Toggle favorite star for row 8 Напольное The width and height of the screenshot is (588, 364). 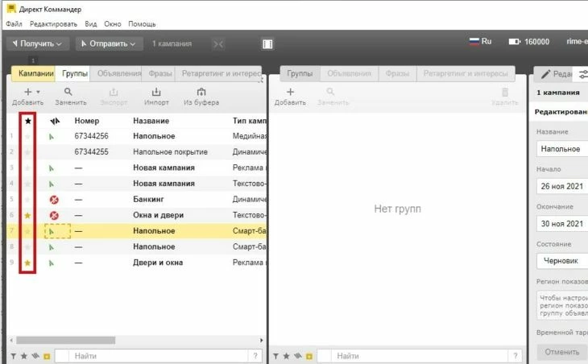27,247
